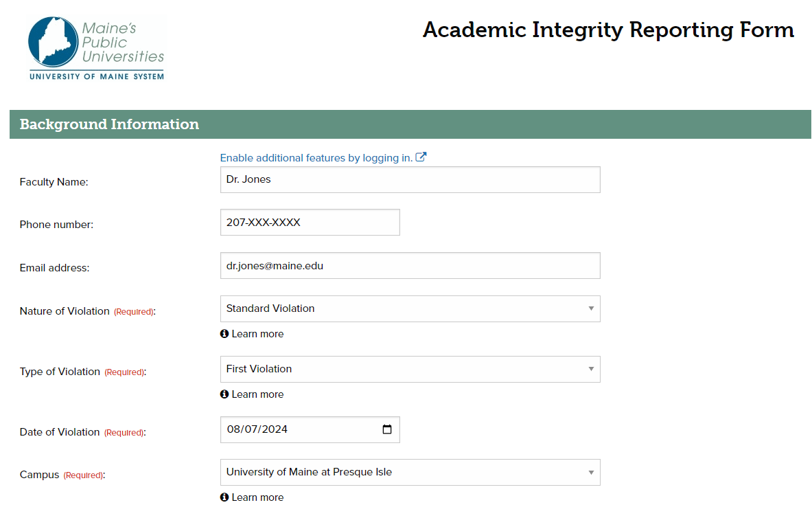Click the Date of Violation field text

click(x=257, y=429)
